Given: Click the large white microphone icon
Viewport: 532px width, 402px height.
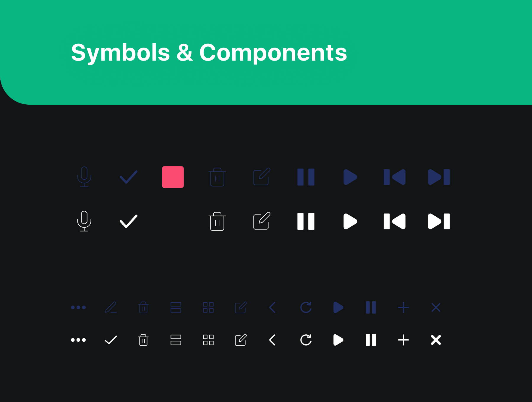Looking at the screenshot, I should coord(84,221).
